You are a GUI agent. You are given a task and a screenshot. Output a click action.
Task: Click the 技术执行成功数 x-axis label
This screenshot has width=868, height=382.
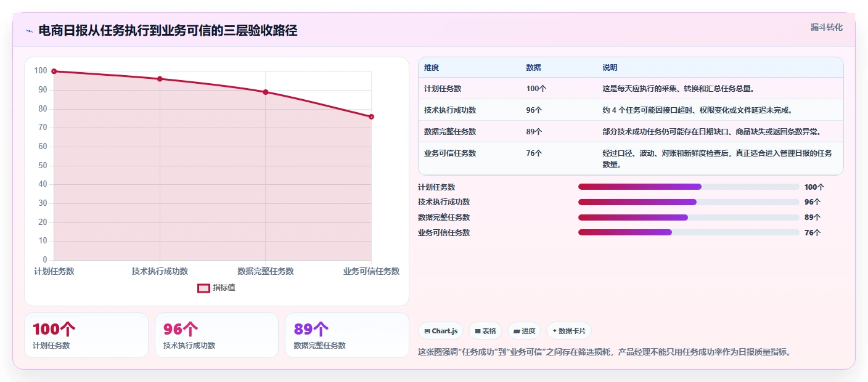pyautogui.click(x=160, y=271)
